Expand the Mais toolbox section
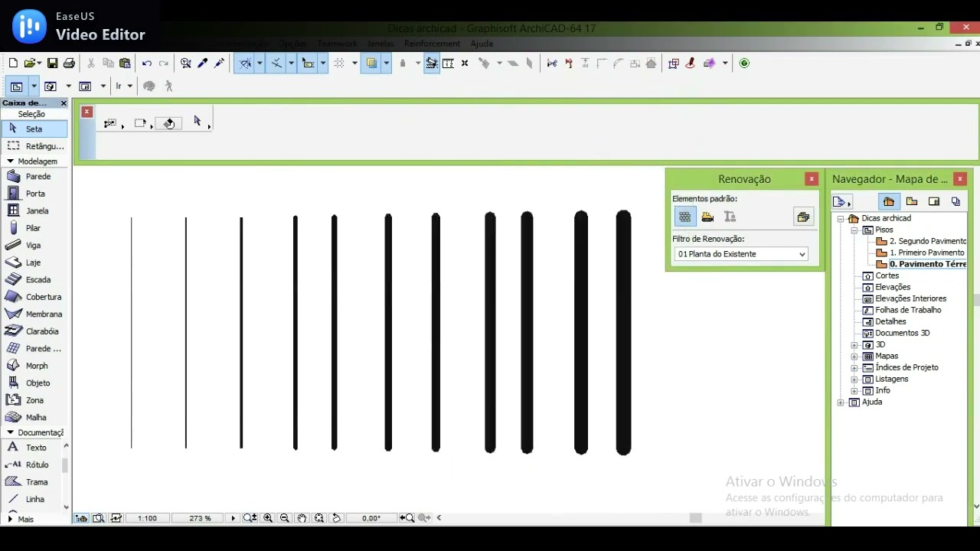 tap(11, 519)
